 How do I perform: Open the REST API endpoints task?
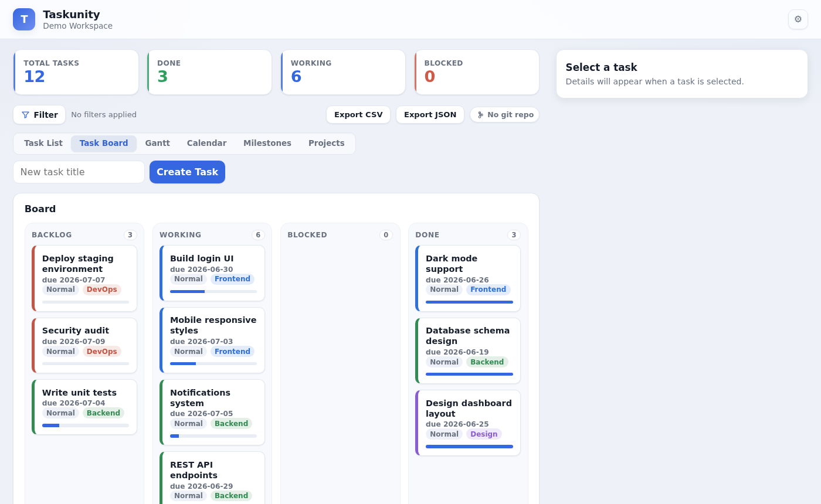click(x=212, y=478)
